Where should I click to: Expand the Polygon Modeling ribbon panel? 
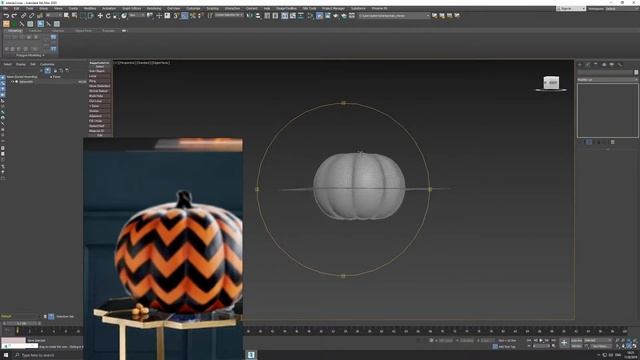point(30,55)
